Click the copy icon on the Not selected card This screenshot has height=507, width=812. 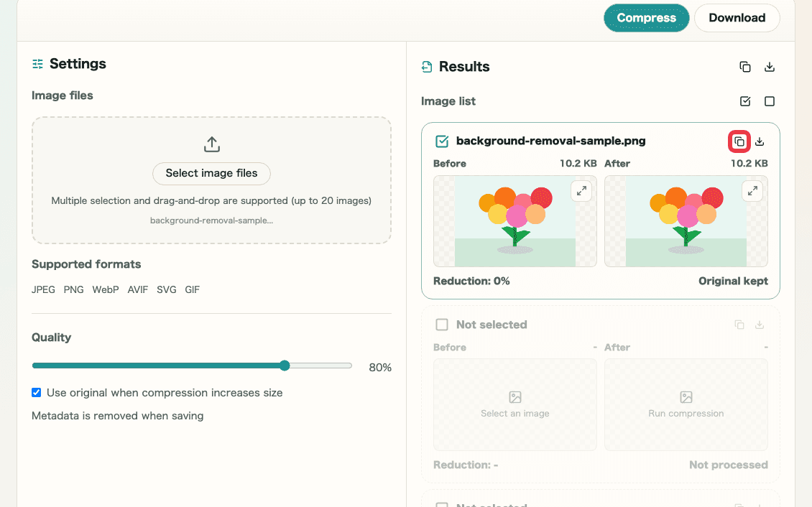739,325
